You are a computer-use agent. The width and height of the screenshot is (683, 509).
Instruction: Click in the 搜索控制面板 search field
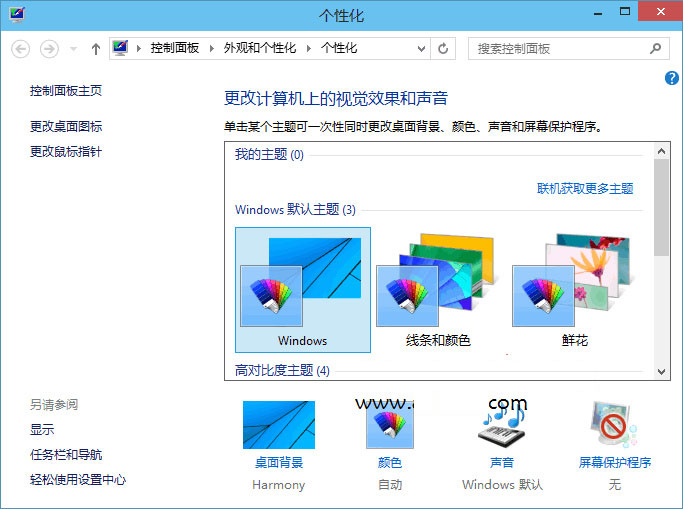[x=560, y=48]
